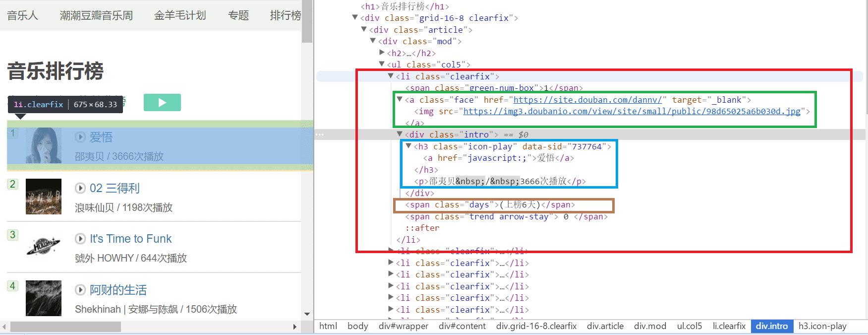The height and width of the screenshot is (335, 868).
Task: Collapse the h3 class icon-play node
Action: point(408,146)
